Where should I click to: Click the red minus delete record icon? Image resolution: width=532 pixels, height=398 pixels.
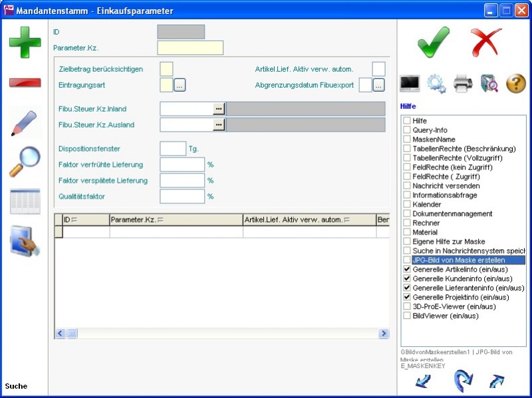pyautogui.click(x=25, y=83)
